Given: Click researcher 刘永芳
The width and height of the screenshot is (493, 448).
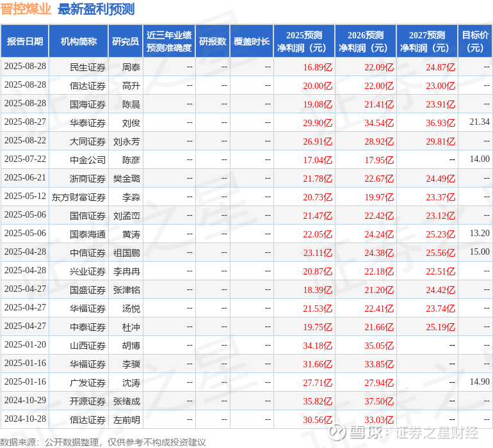Looking at the screenshot, I should (x=127, y=141).
